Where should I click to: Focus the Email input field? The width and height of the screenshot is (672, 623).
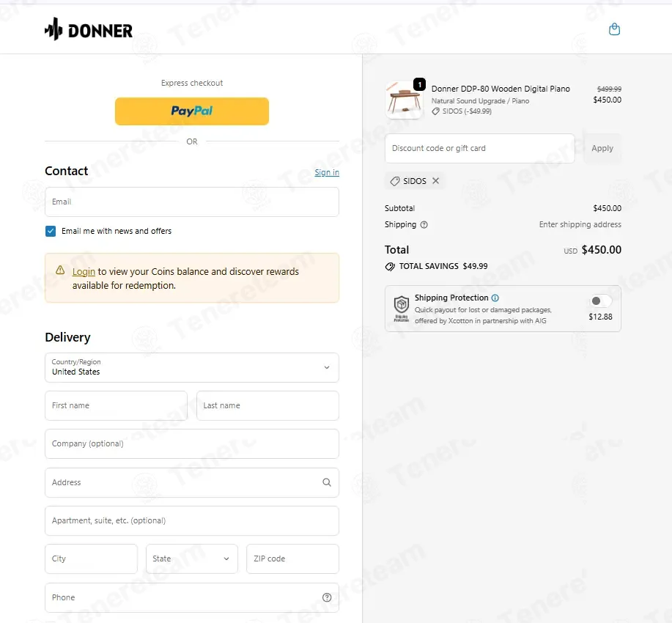click(x=192, y=202)
